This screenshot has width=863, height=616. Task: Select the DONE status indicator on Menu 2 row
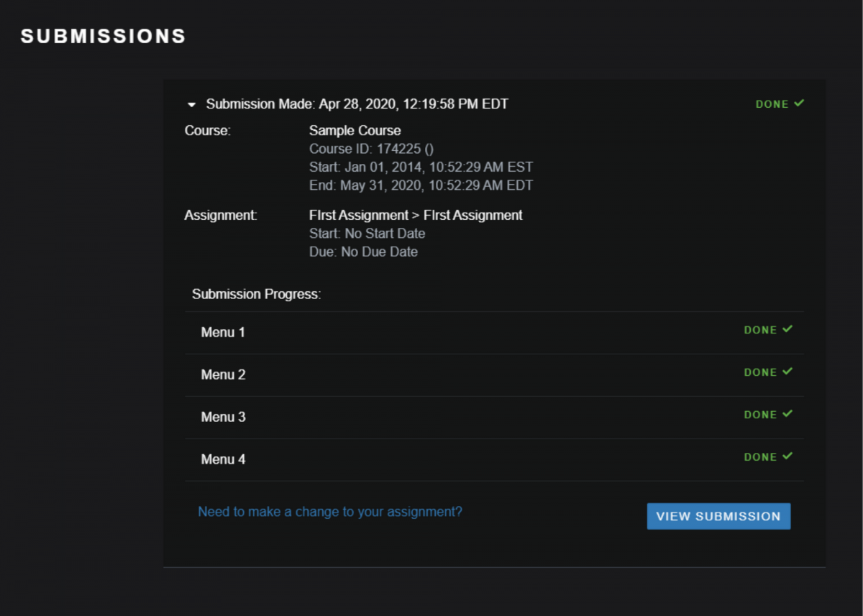point(767,372)
